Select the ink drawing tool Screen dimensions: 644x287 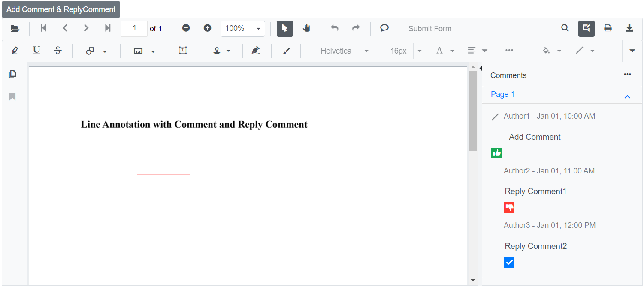pyautogui.click(x=286, y=51)
